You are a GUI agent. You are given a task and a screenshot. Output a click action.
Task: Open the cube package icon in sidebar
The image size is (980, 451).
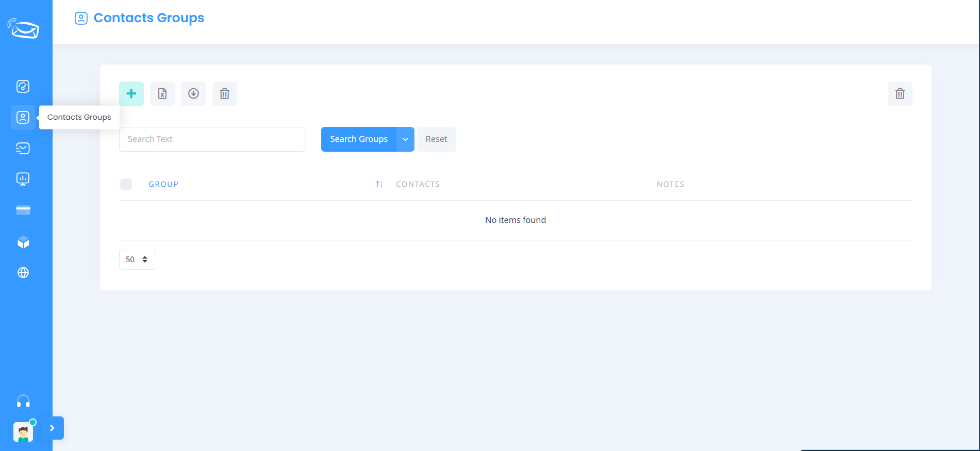(x=23, y=242)
